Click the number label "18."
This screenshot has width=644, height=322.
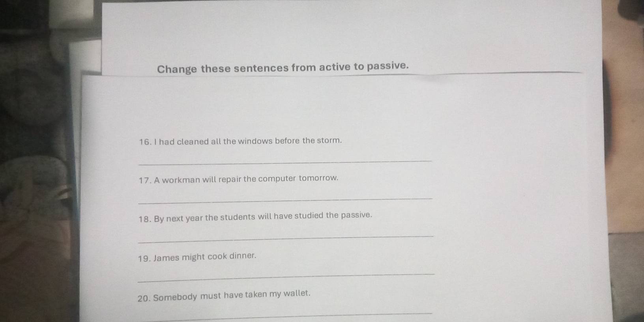[x=145, y=219]
